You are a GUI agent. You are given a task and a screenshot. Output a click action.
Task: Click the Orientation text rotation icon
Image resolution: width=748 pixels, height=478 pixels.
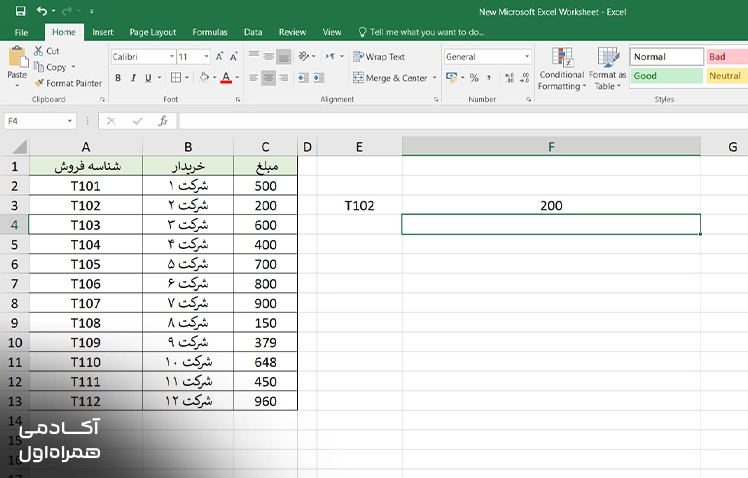[304, 56]
